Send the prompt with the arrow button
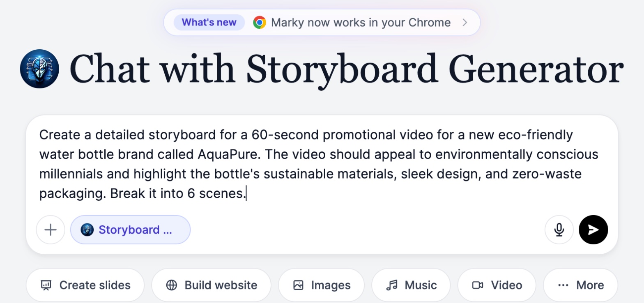 [593, 230]
